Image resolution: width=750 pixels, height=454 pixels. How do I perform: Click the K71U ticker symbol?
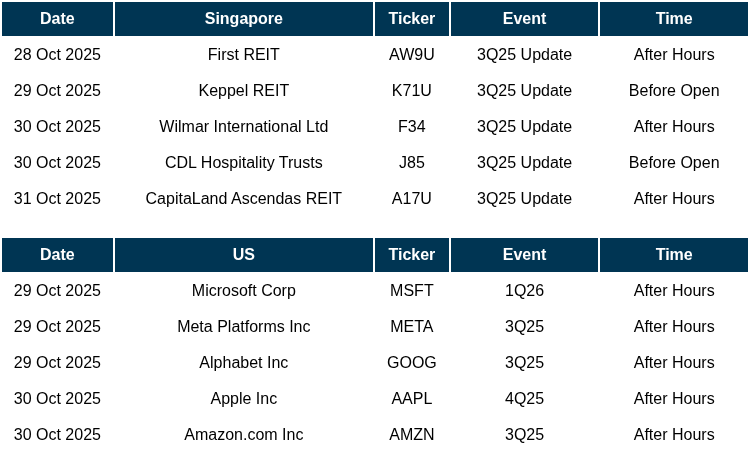(412, 91)
